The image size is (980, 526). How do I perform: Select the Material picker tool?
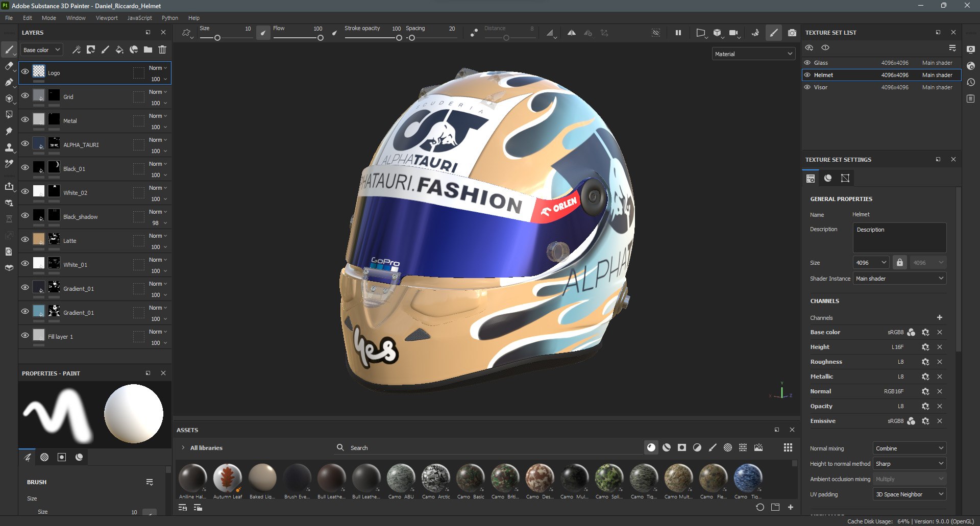(x=9, y=164)
